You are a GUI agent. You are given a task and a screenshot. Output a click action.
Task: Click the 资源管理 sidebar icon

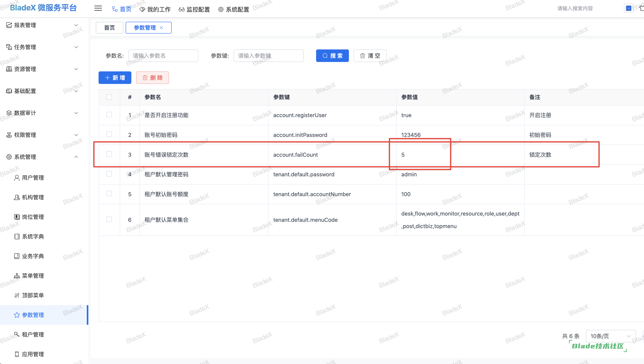coord(9,69)
